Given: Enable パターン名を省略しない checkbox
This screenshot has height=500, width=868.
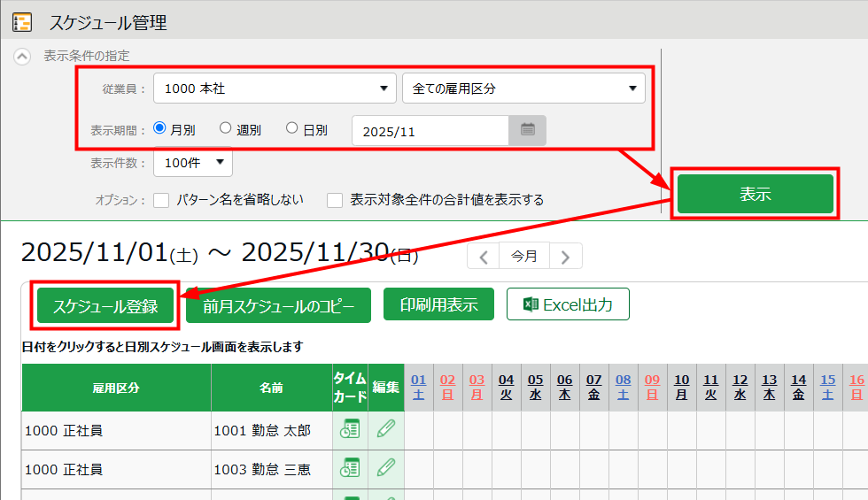Looking at the screenshot, I should coord(161,200).
